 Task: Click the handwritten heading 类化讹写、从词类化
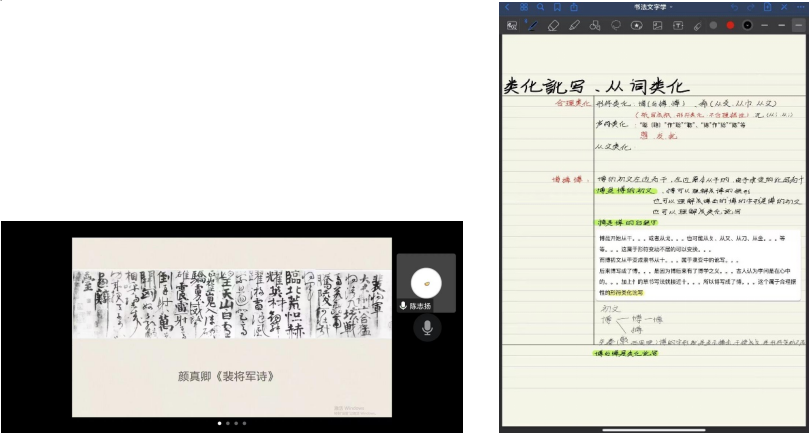(596, 86)
